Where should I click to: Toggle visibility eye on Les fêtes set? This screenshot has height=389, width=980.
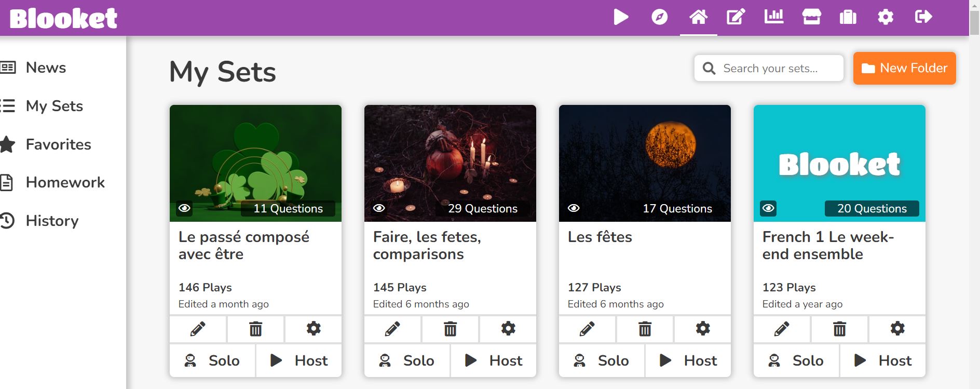click(x=574, y=208)
